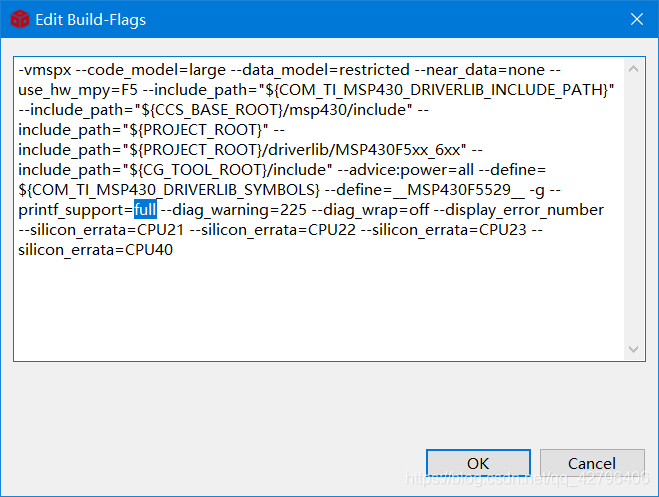
Task: Click on "--silicon_errata=CPU23" text
Action: 443,230
